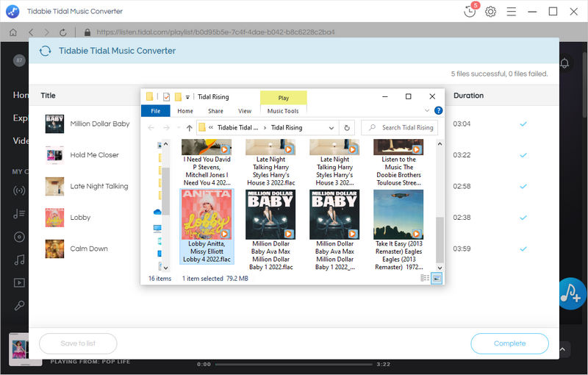Expand address bar history dropdown

click(x=331, y=128)
